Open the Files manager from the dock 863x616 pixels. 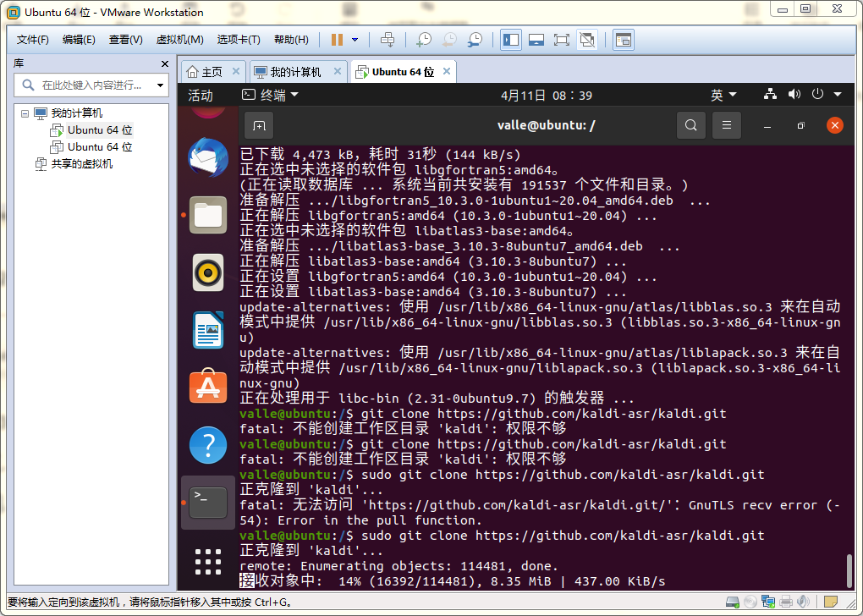(208, 215)
